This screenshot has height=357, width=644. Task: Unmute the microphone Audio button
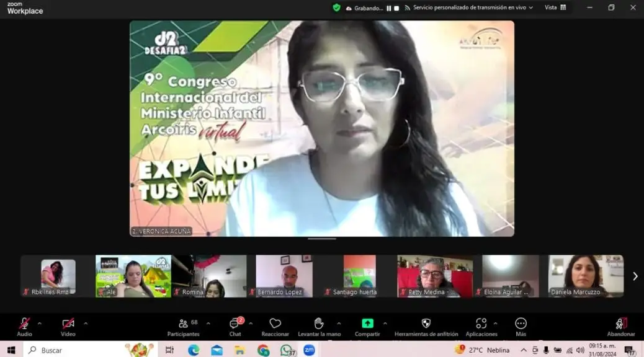coord(24,327)
